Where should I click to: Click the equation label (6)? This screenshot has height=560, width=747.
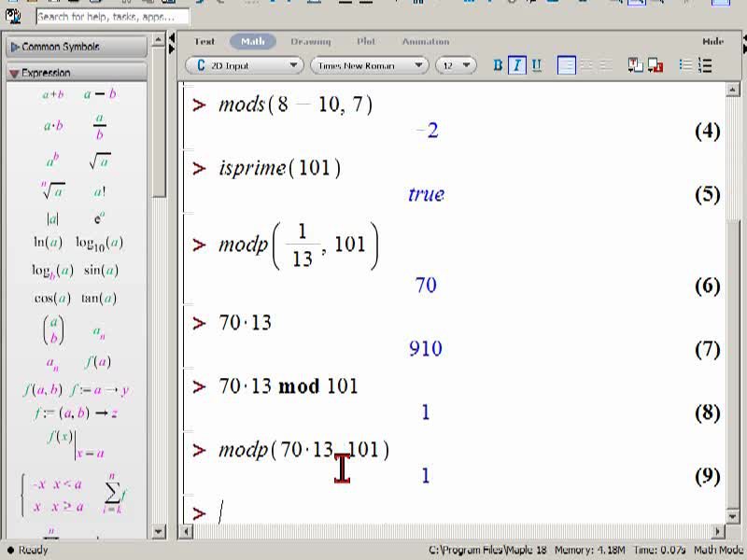[x=708, y=286]
